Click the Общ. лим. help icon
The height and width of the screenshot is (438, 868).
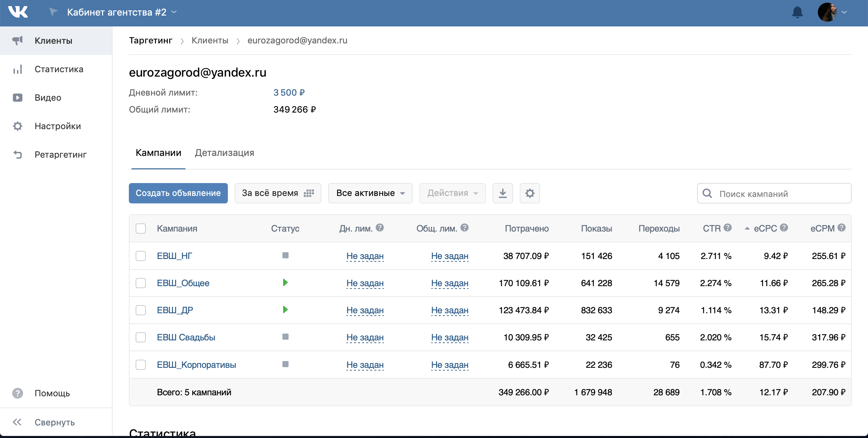pos(465,227)
